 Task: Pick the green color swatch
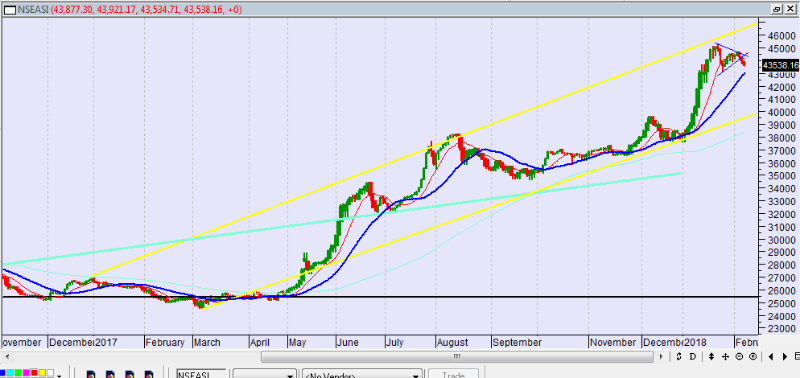pos(18,373)
